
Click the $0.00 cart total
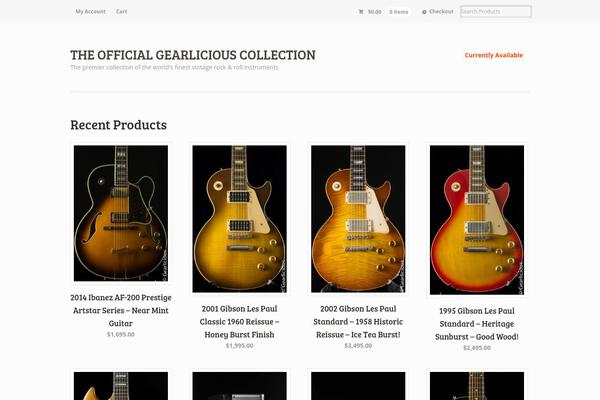click(374, 12)
